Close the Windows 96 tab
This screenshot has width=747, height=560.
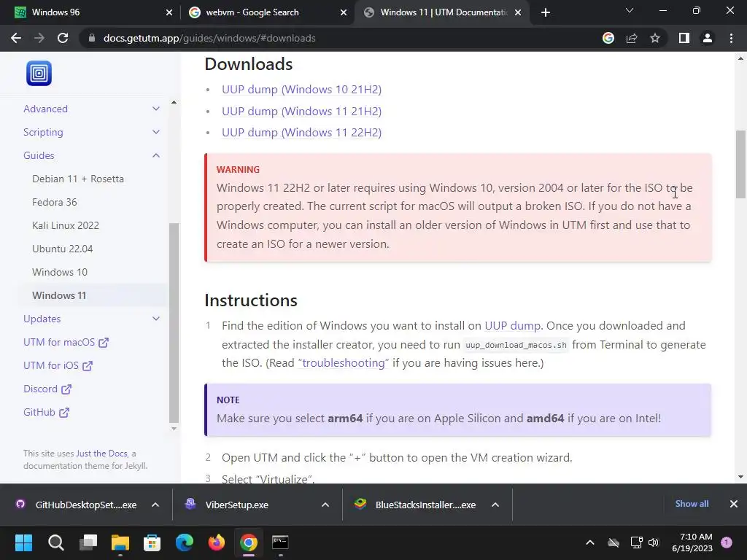click(x=169, y=12)
